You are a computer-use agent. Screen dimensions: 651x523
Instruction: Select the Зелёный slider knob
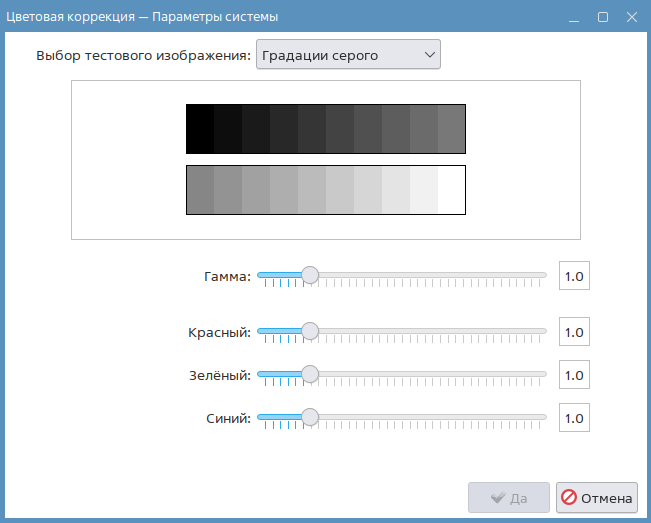coord(310,375)
